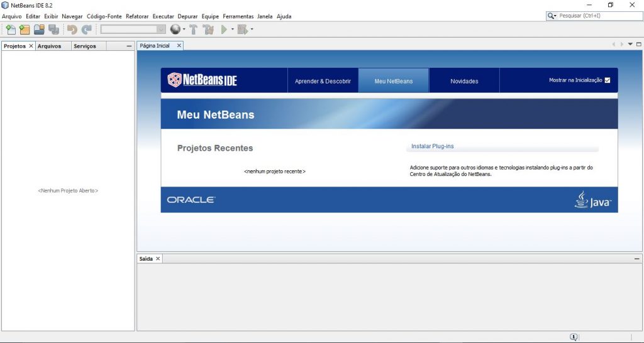Open the Arquivo menu
This screenshot has height=343, width=644.
(12, 16)
